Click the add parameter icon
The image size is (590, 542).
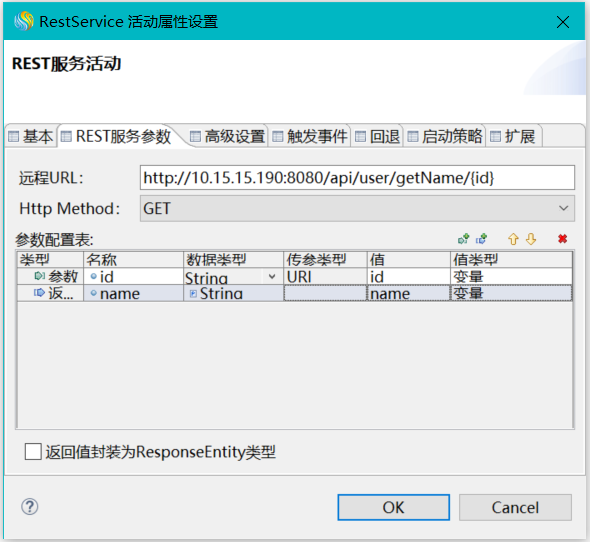click(464, 239)
